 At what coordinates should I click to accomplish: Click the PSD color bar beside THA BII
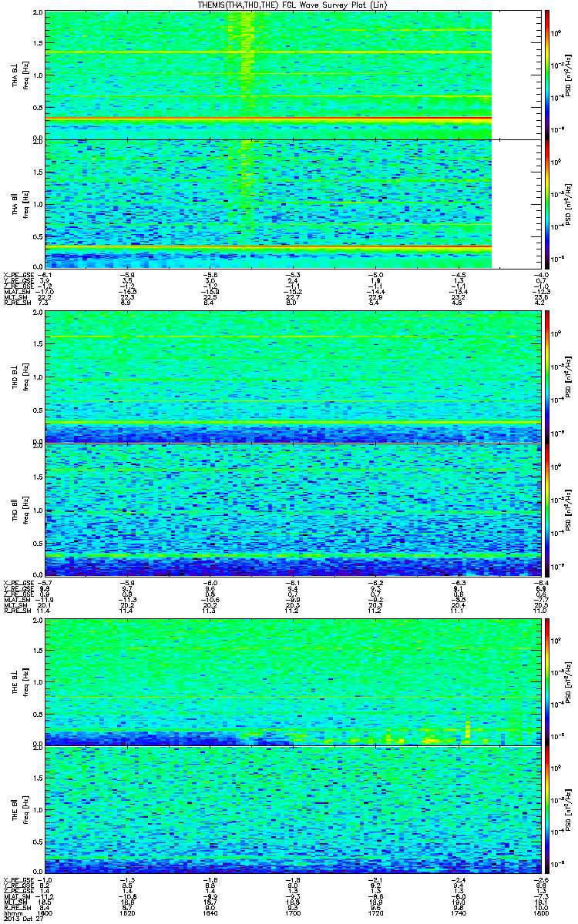(x=547, y=203)
